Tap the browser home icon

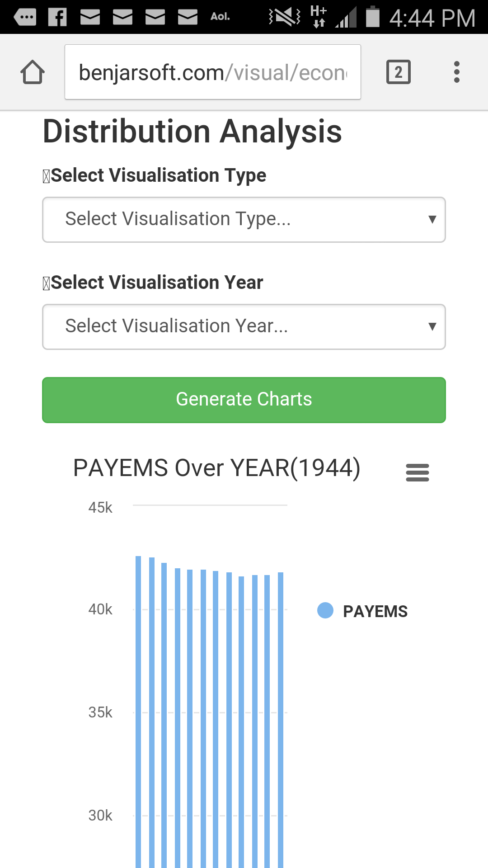pos(33,72)
